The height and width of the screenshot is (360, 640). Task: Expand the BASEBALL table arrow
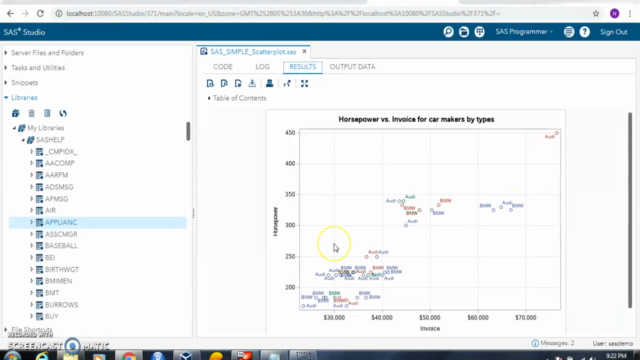tap(31, 246)
